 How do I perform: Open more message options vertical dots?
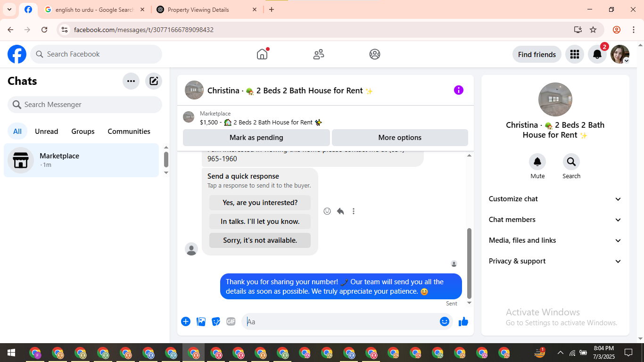click(354, 211)
